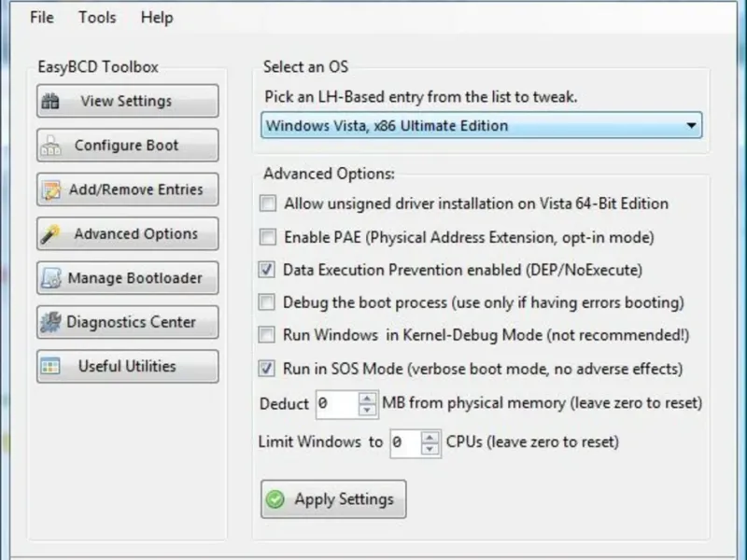Image resolution: width=747 pixels, height=560 pixels.
Task: Open the File menu
Action: click(42, 18)
